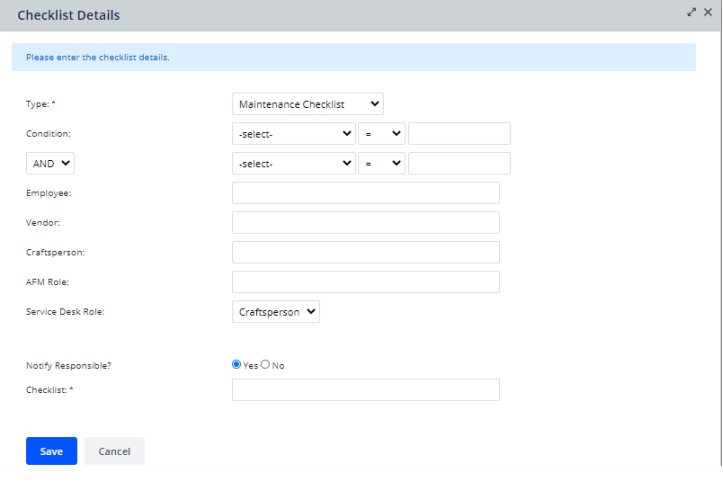This screenshot has height=482, width=723.
Task: Open second condition operator dropdown
Action: point(382,163)
